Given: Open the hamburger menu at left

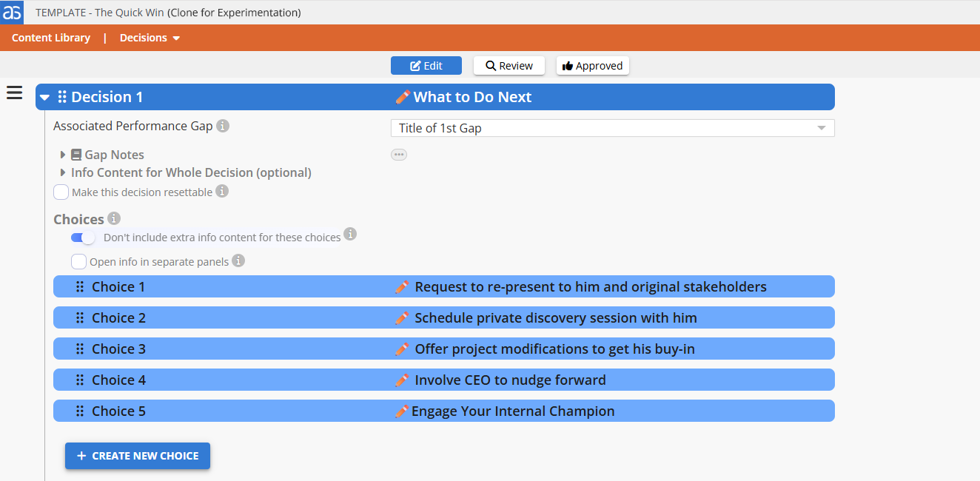Looking at the screenshot, I should pos(14,93).
